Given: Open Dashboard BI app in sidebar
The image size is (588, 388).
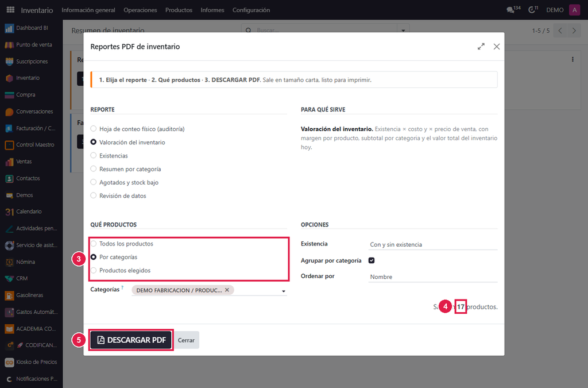Looking at the screenshot, I should tap(32, 28).
